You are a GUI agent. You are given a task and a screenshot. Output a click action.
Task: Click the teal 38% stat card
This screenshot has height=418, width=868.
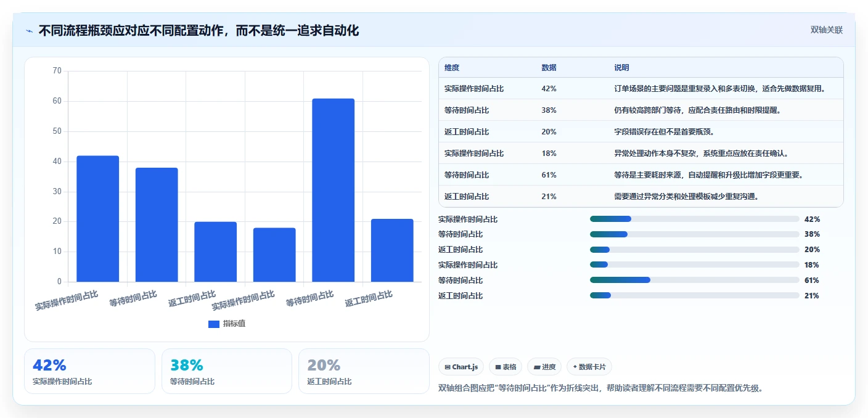coord(226,371)
